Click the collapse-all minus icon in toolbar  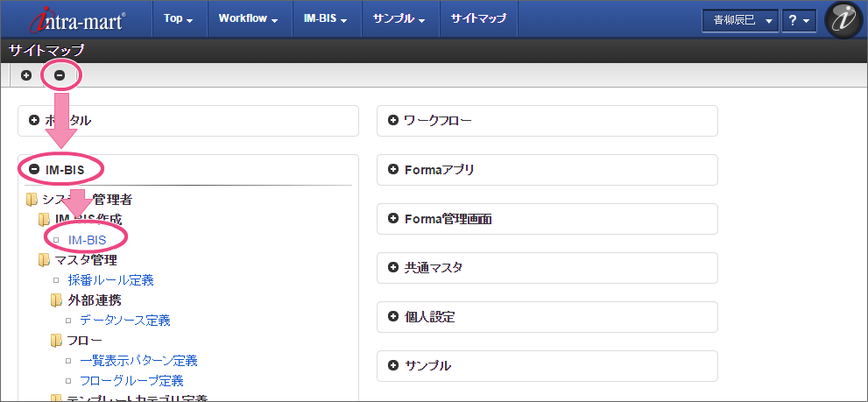tap(60, 75)
